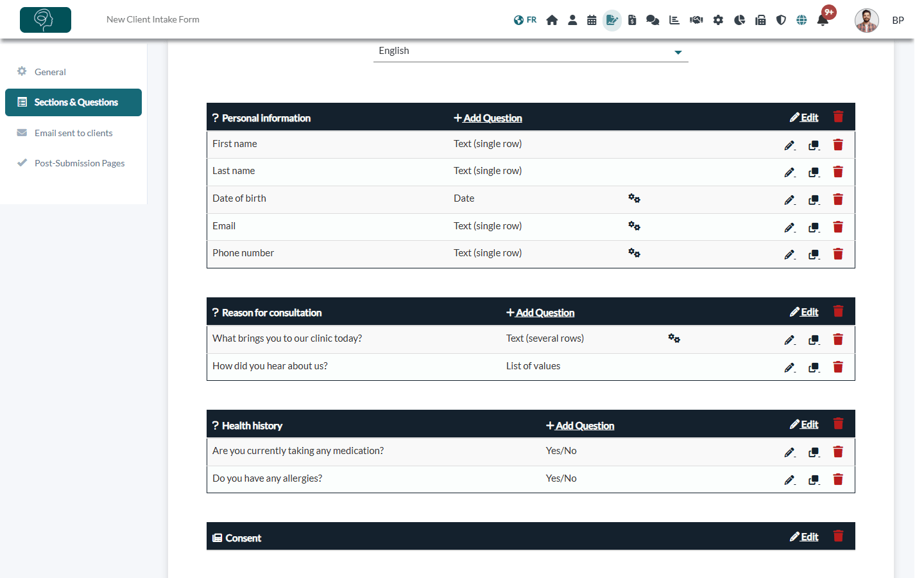This screenshot has width=924, height=578.
Task: Open conditions gears for Email question
Action: [x=634, y=226]
